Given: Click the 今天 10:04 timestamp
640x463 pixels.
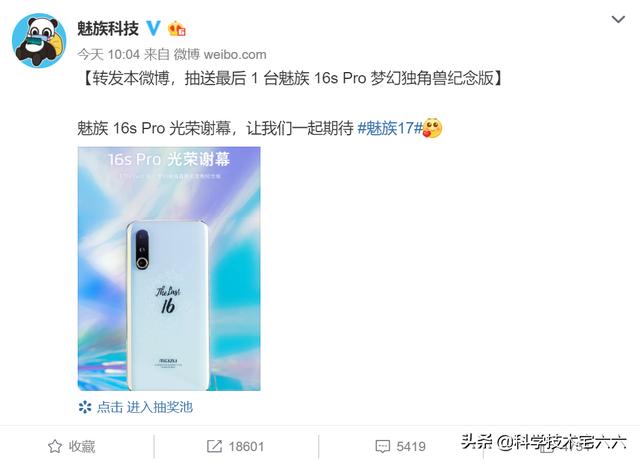Looking at the screenshot, I should tap(109, 54).
